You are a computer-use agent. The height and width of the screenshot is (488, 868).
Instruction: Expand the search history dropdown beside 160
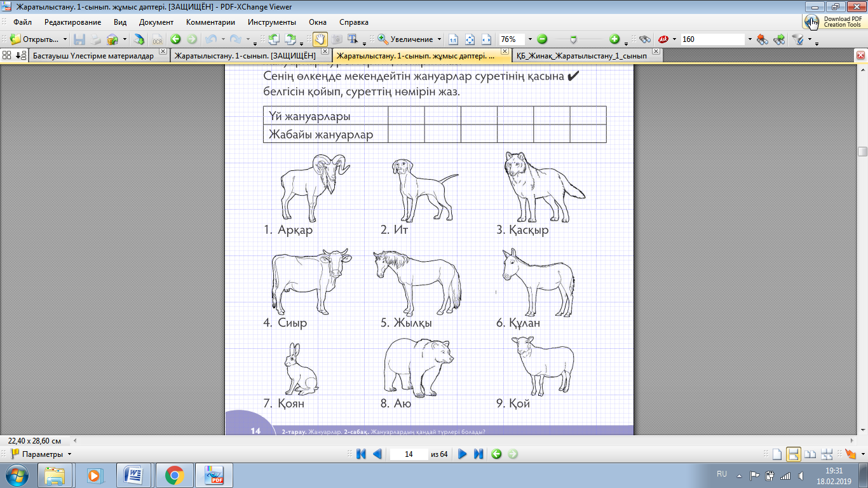tap(749, 39)
